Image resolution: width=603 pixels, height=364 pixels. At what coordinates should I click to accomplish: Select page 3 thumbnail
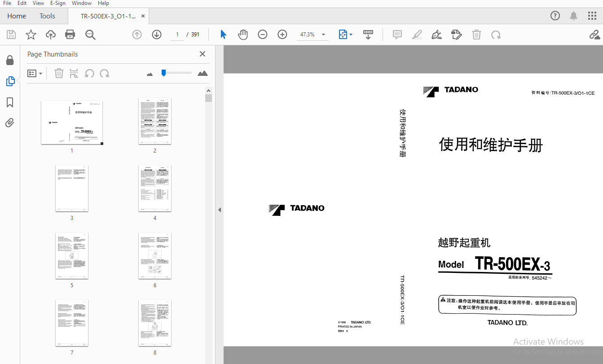click(72, 189)
